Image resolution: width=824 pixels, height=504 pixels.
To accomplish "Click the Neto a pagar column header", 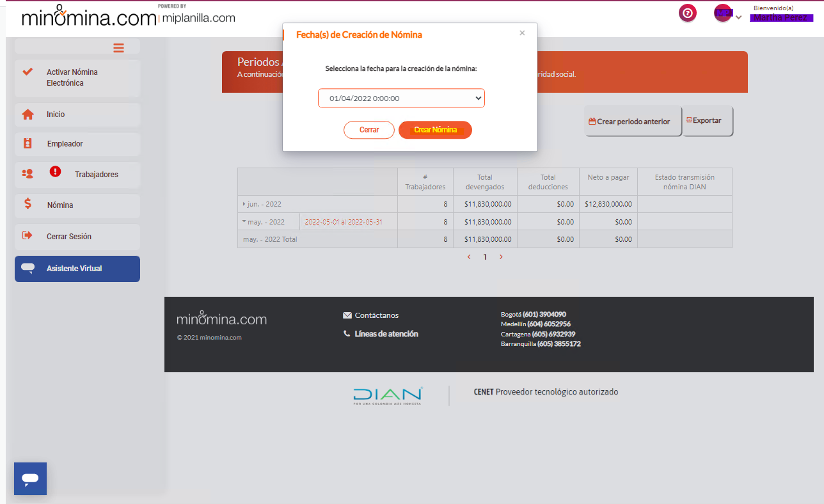I will click(608, 182).
